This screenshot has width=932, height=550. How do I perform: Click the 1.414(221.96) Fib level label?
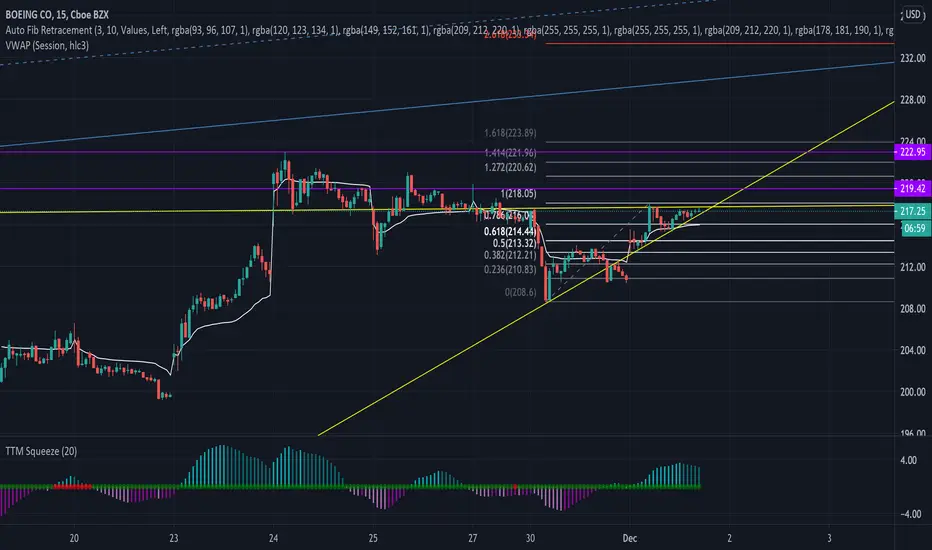pos(510,153)
